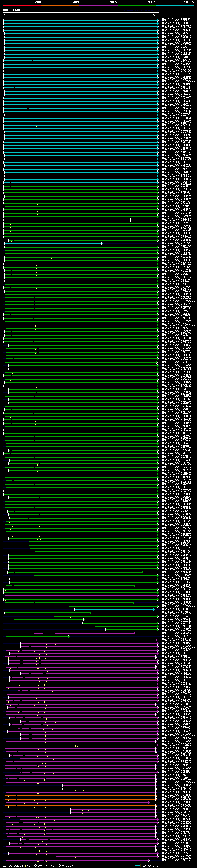Screen dimensions: 197x868
Task: Select hit label UniRef100_B9I4M9
Action: click(x=176, y=460)
